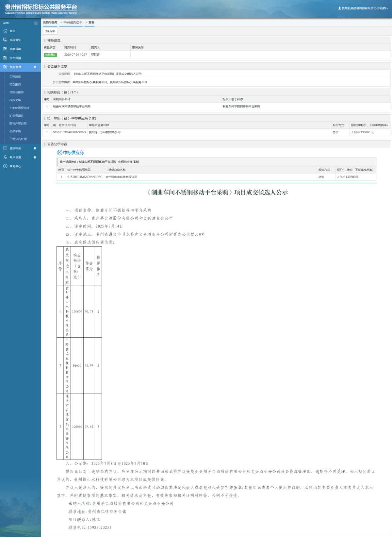Expand the 诚信档案 submenu arrow
The image size is (392, 537).
[x=35, y=148]
